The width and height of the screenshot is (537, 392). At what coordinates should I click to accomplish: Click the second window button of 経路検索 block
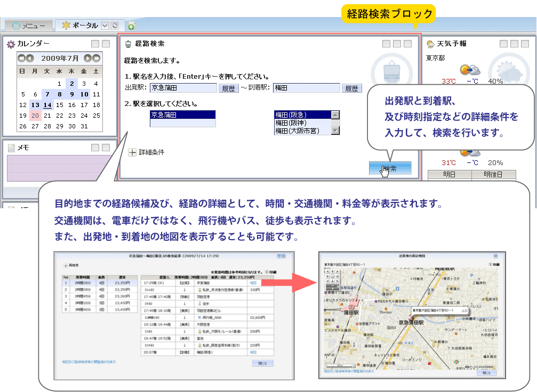point(397,44)
